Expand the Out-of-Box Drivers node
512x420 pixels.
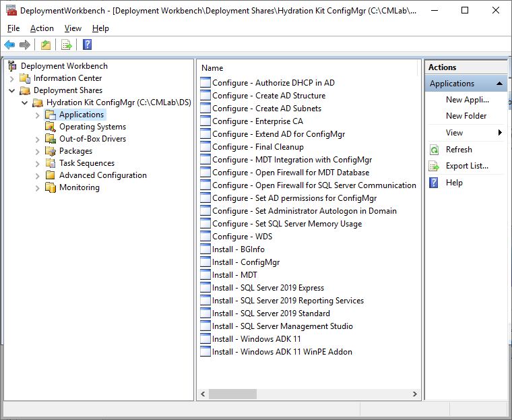point(38,140)
